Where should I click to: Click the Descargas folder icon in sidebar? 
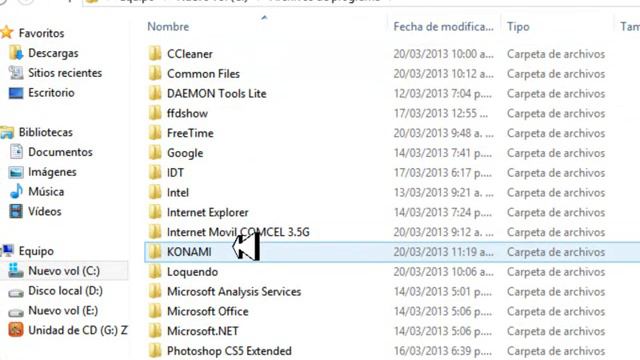(x=16, y=53)
